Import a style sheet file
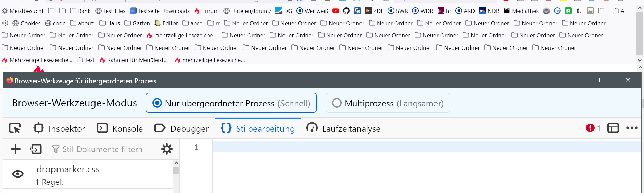 [36, 149]
